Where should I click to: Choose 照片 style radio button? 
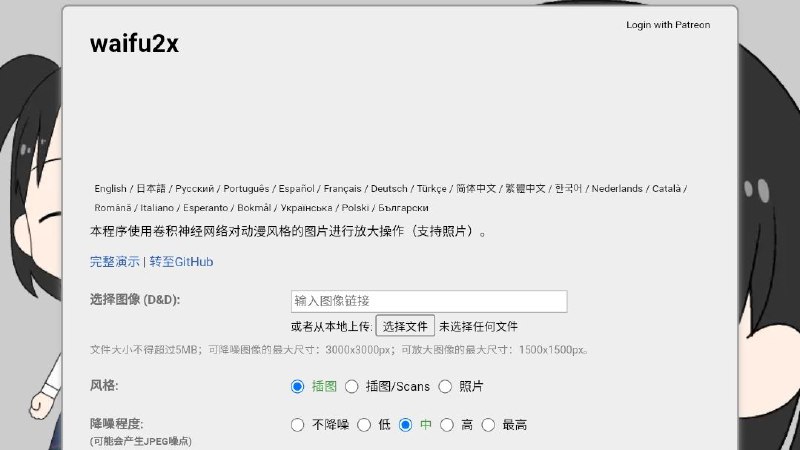[x=445, y=386]
